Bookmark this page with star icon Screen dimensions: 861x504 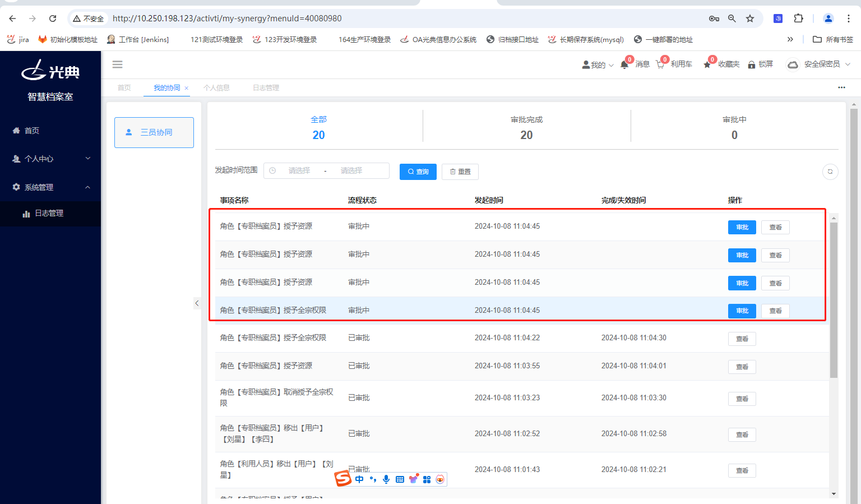click(x=750, y=19)
